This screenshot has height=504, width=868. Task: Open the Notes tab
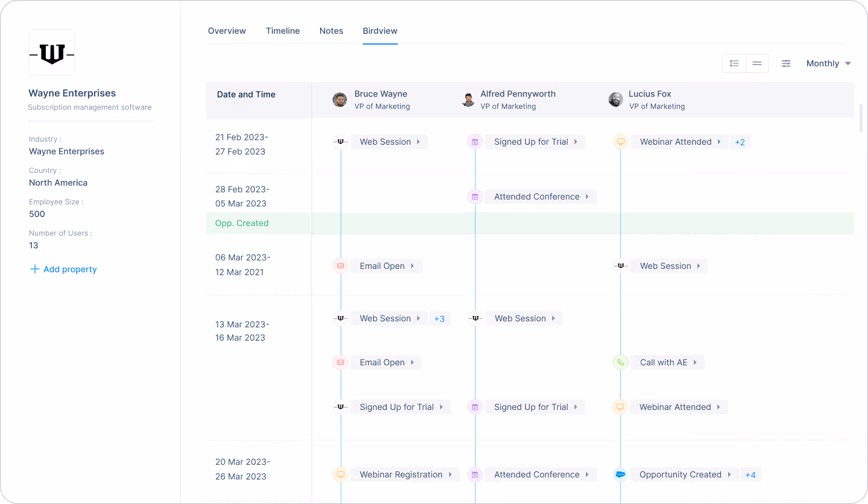331,31
